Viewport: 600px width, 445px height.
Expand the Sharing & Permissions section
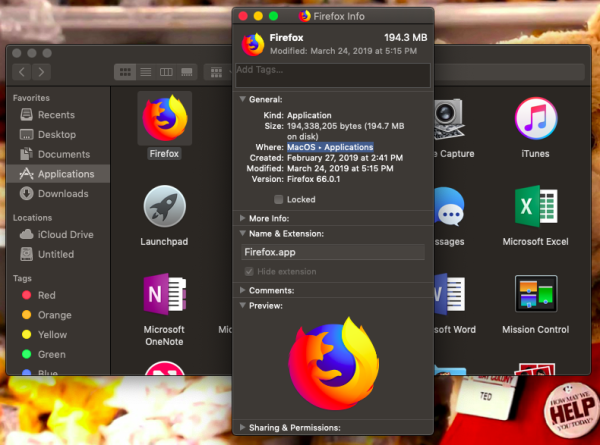(242, 427)
